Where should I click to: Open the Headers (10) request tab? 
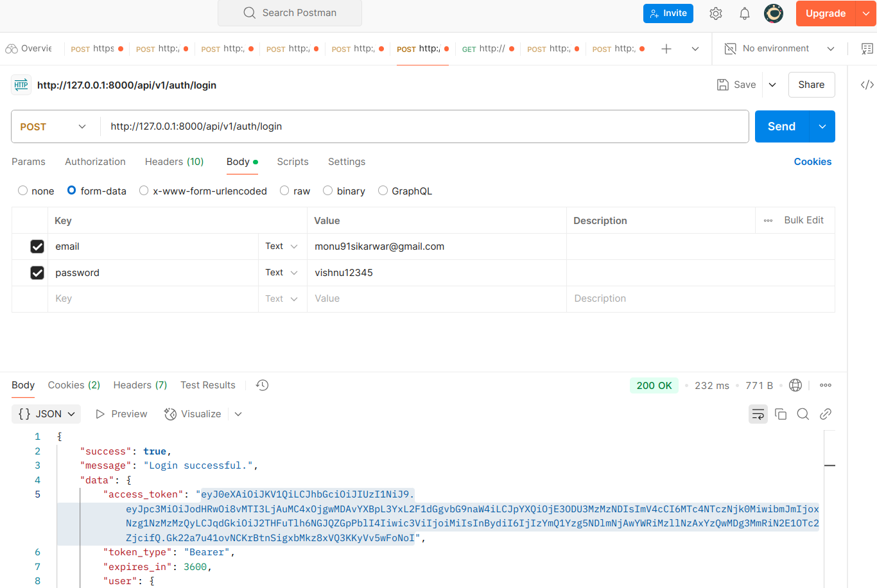tap(175, 162)
